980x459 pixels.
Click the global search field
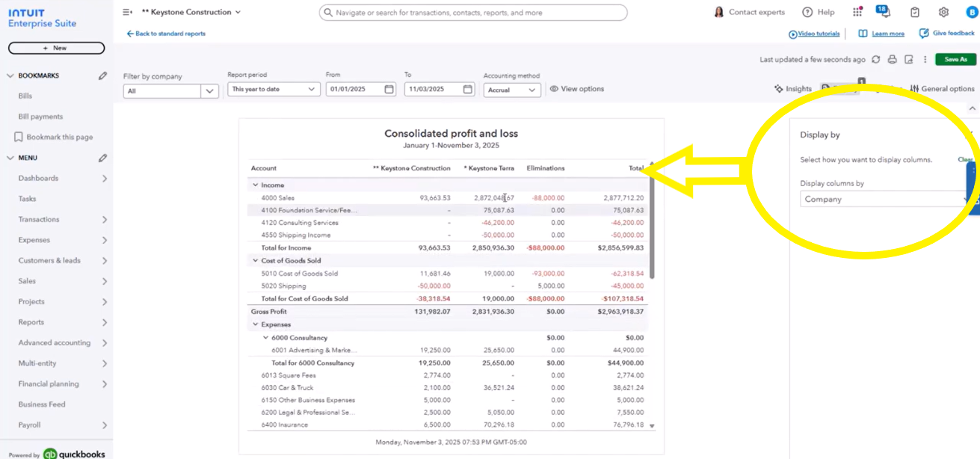(x=473, y=13)
